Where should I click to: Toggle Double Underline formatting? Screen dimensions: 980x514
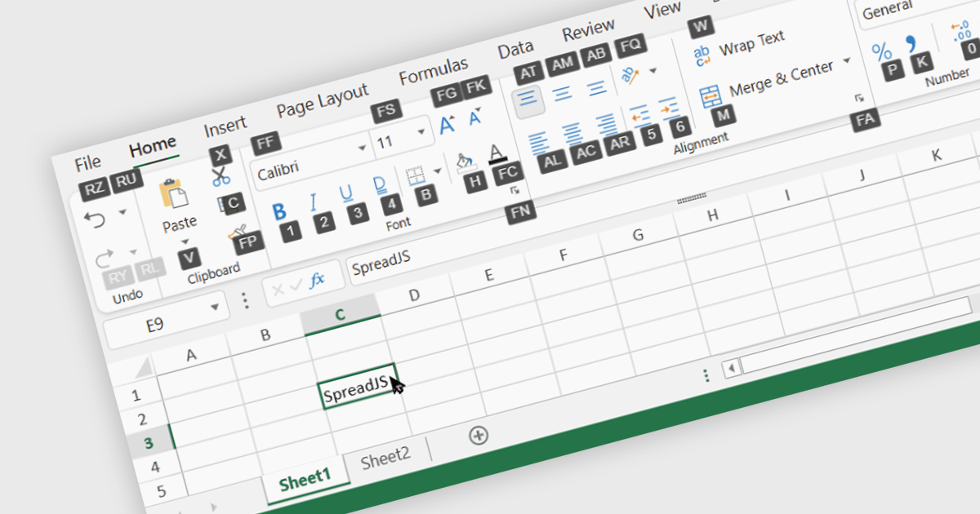(379, 184)
